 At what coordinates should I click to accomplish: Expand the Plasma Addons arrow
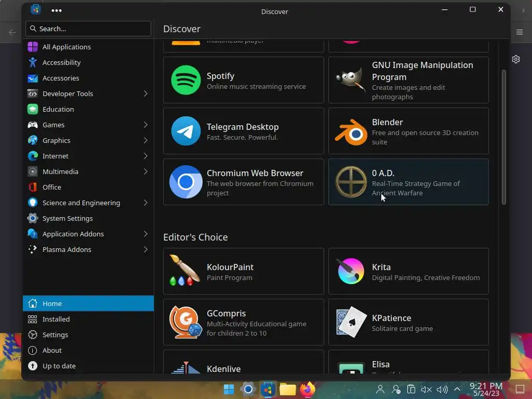pyautogui.click(x=145, y=250)
